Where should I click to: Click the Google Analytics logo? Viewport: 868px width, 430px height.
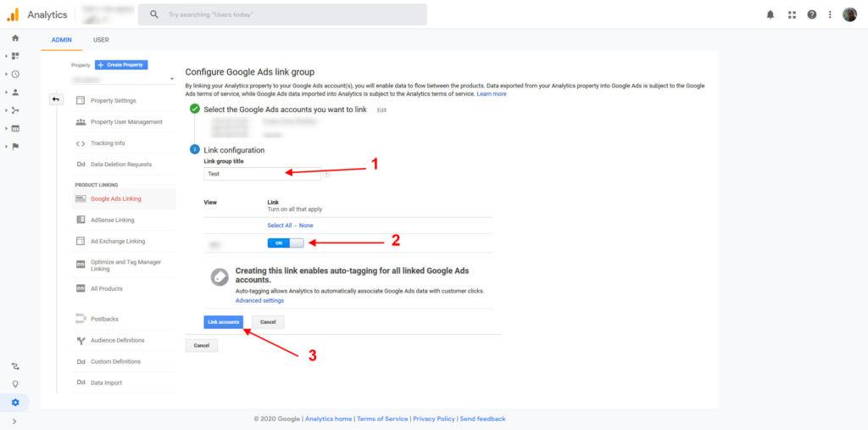click(13, 14)
